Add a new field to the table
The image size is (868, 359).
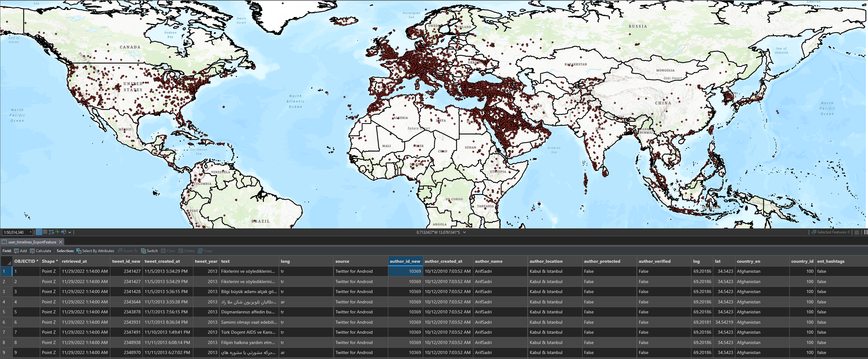click(x=21, y=251)
